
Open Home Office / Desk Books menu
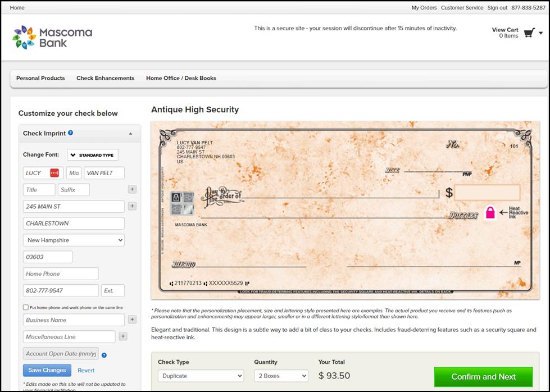click(181, 78)
